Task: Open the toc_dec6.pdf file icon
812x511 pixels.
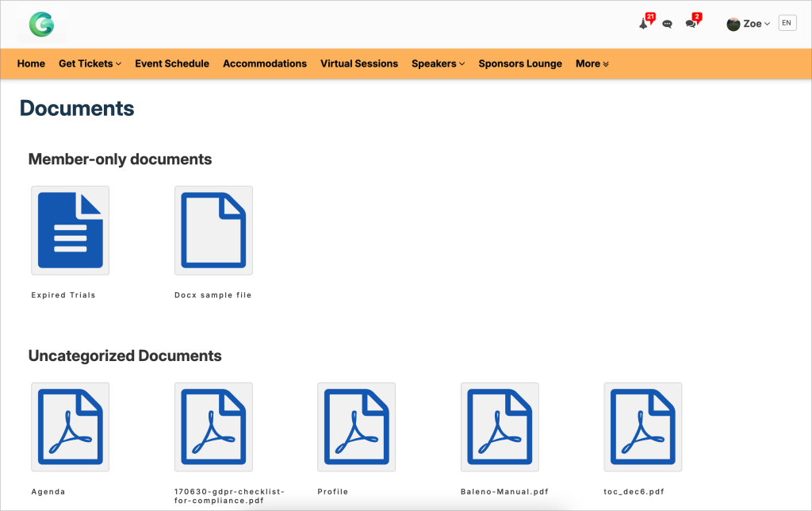Action: point(643,427)
